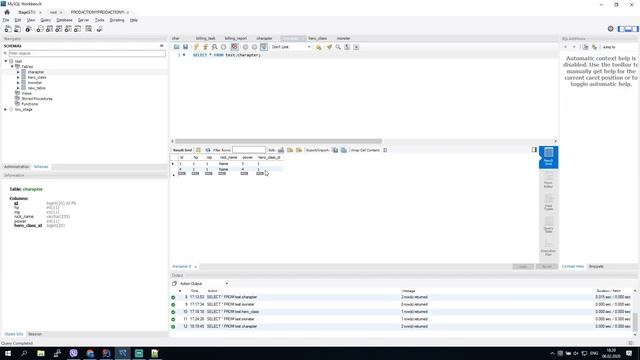Click the new SQL tab toolbar icon
Viewport: 640px width, 360px height.
[8, 29]
